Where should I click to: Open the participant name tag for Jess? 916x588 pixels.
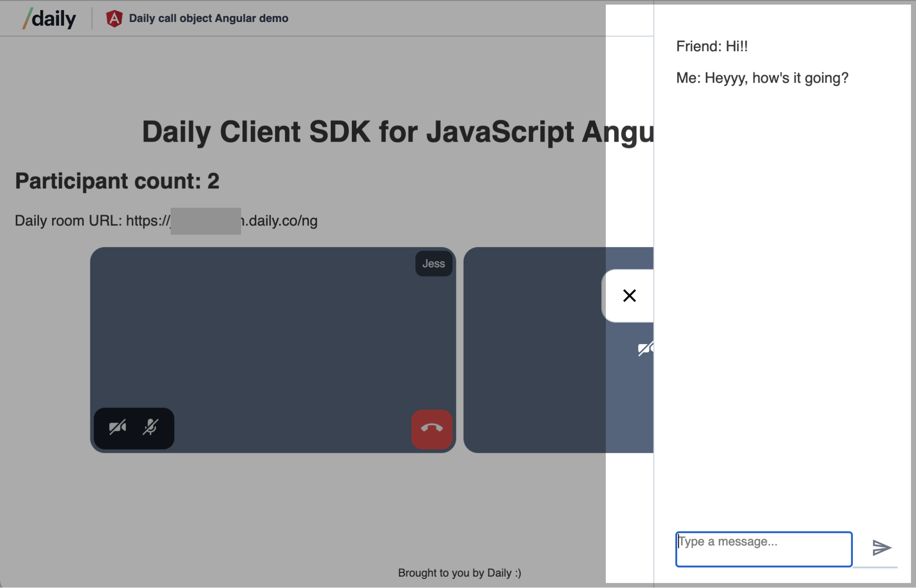click(433, 263)
